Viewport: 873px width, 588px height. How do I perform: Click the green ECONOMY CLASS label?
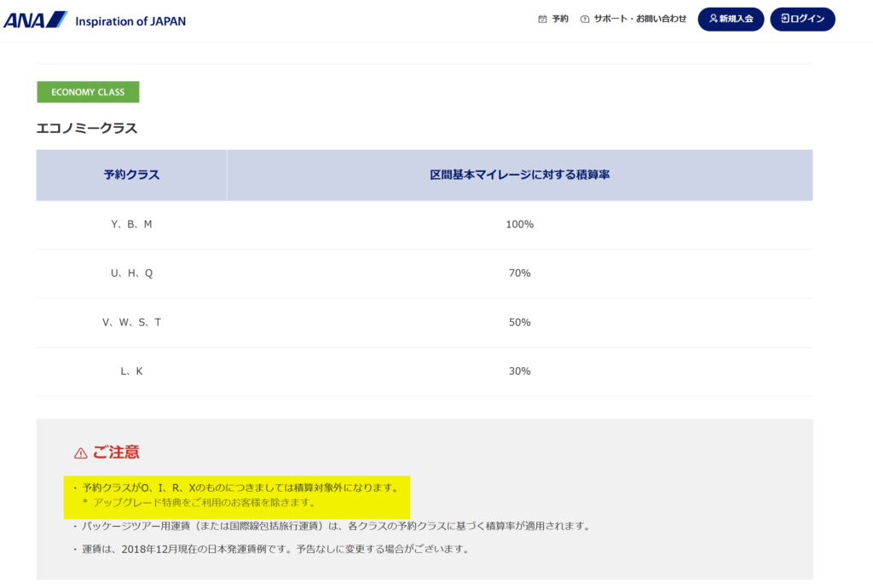coord(88,92)
